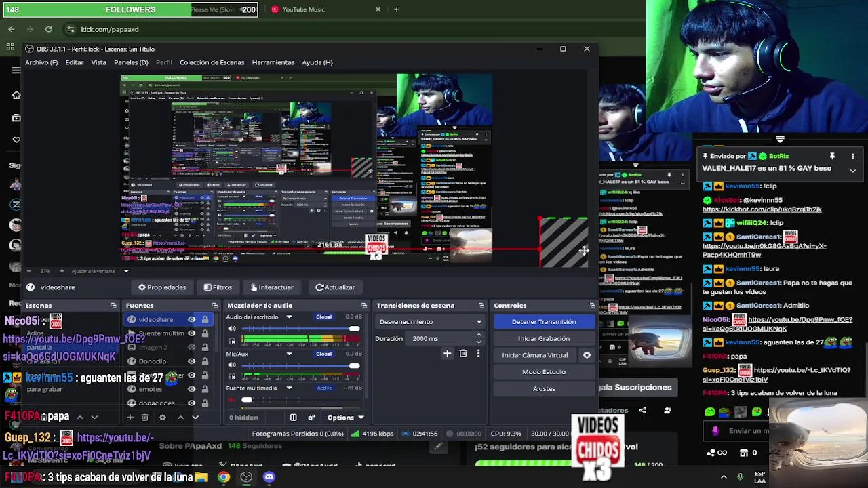This screenshot has width=868, height=488.
Task: Click the Interactuar button
Action: [271, 287]
